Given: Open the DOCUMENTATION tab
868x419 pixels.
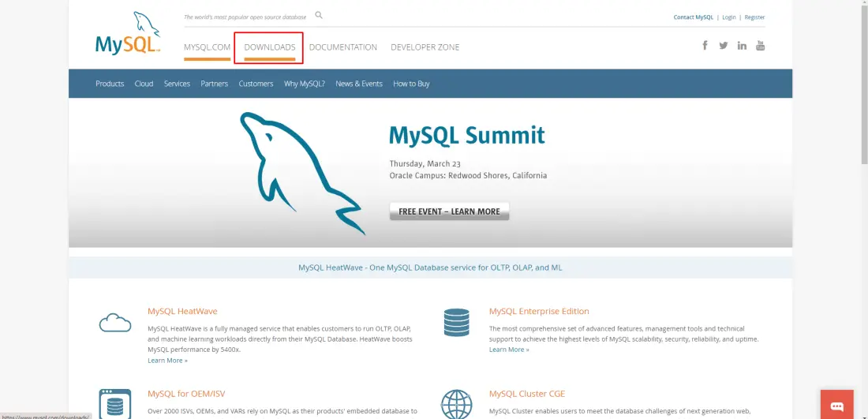Looking at the screenshot, I should [x=343, y=47].
